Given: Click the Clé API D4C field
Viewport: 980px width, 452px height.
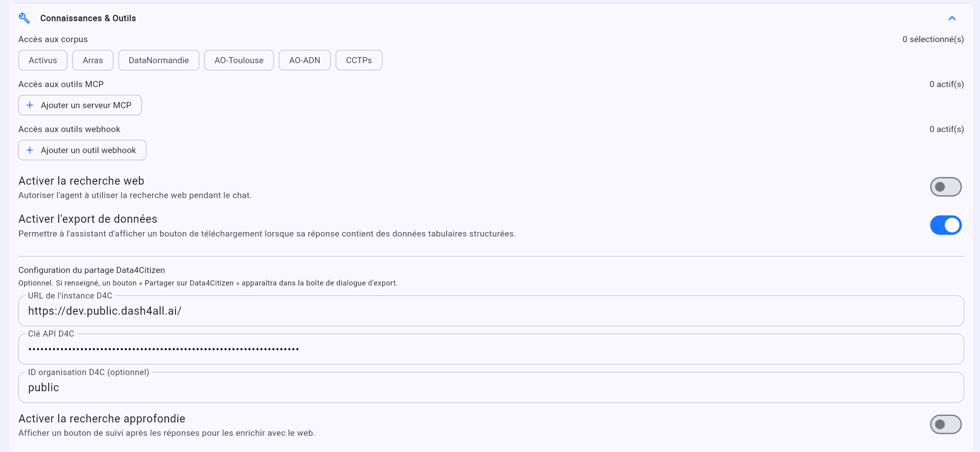Looking at the screenshot, I should [491, 349].
